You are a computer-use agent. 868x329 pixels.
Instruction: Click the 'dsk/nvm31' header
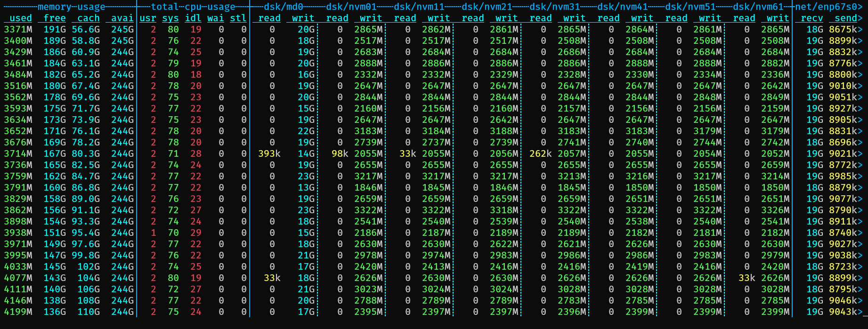point(555,7)
